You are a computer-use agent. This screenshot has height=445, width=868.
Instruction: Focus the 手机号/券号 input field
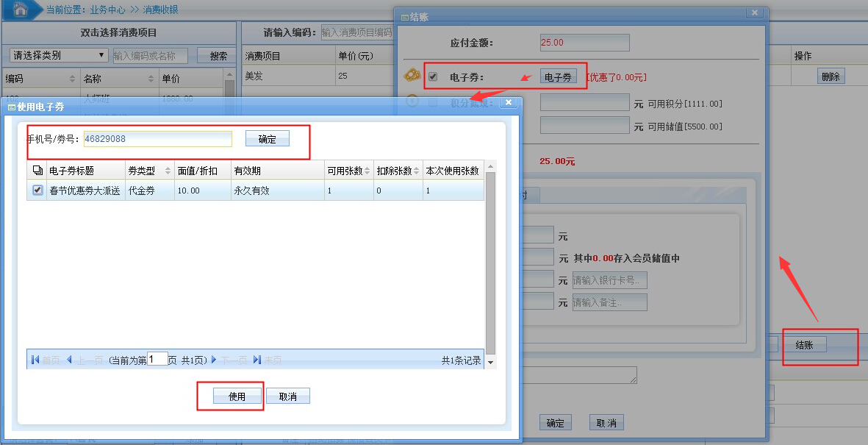[158, 139]
